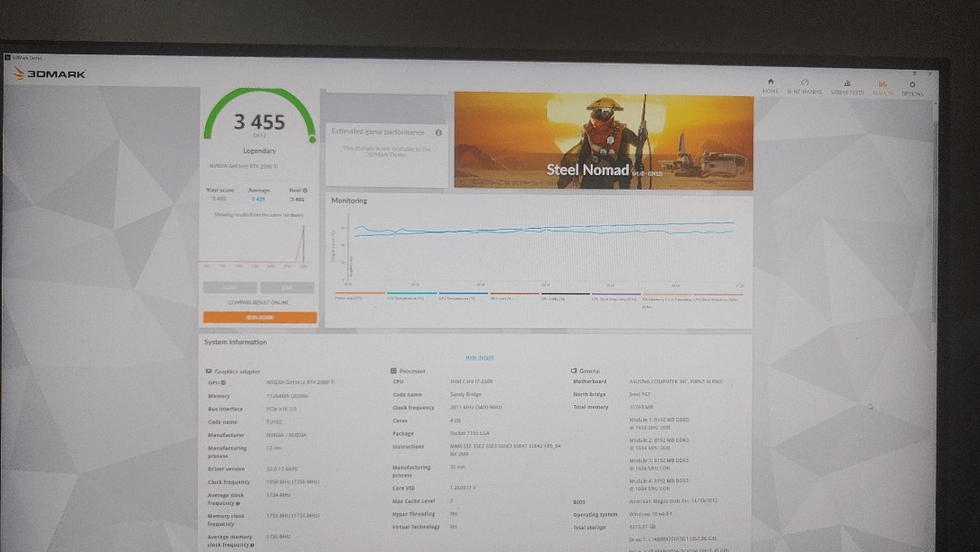Toggle the teal CPU Temperature legend item
This screenshot has width=980, height=552.
412,296
